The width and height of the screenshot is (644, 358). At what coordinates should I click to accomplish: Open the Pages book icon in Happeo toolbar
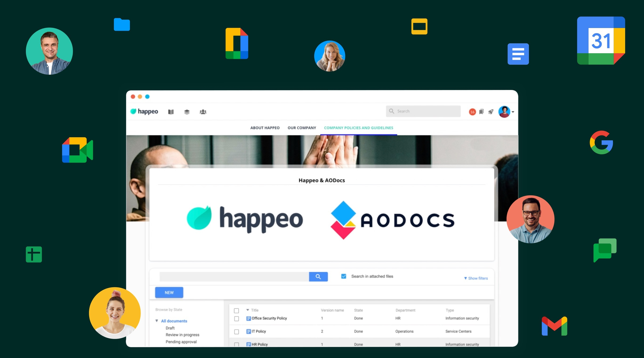[x=171, y=112]
